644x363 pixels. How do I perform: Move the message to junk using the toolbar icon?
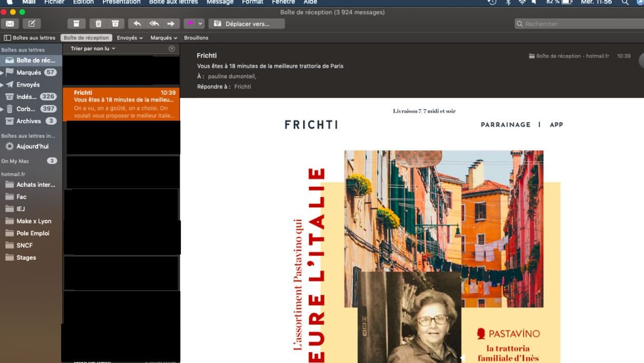click(x=115, y=24)
